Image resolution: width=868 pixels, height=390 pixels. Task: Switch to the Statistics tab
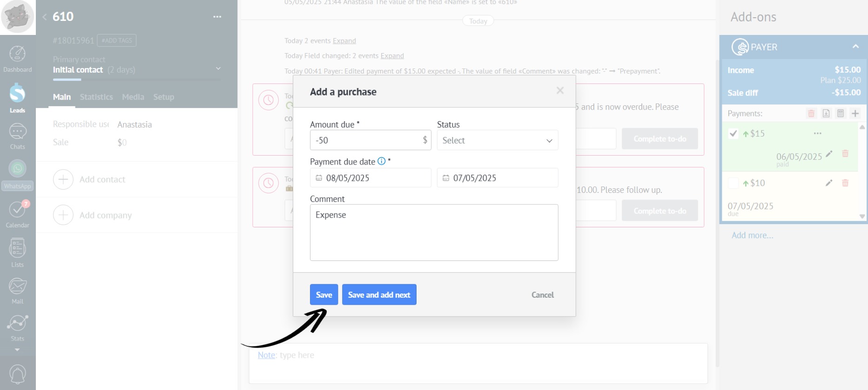pos(96,97)
